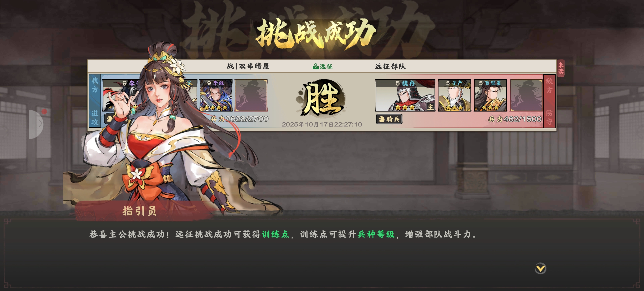Click the green 远征 expedition marker
This screenshot has height=291, width=644.
pyautogui.click(x=322, y=66)
